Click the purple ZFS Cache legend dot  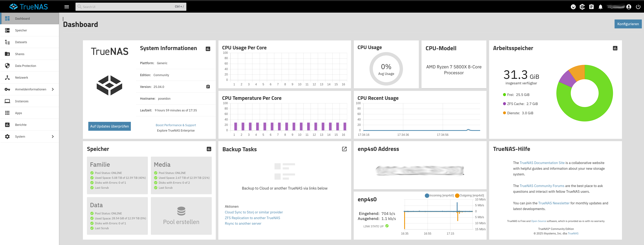[x=504, y=104]
